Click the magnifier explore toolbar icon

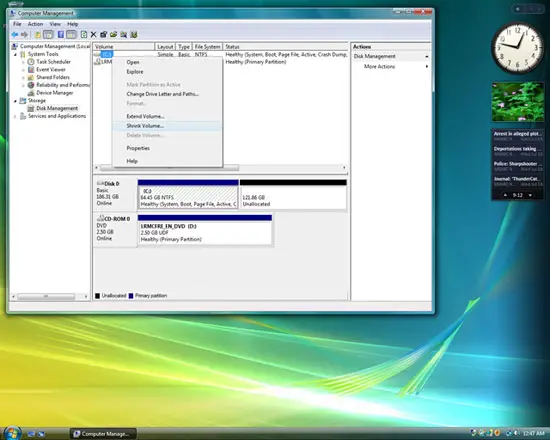click(123, 34)
